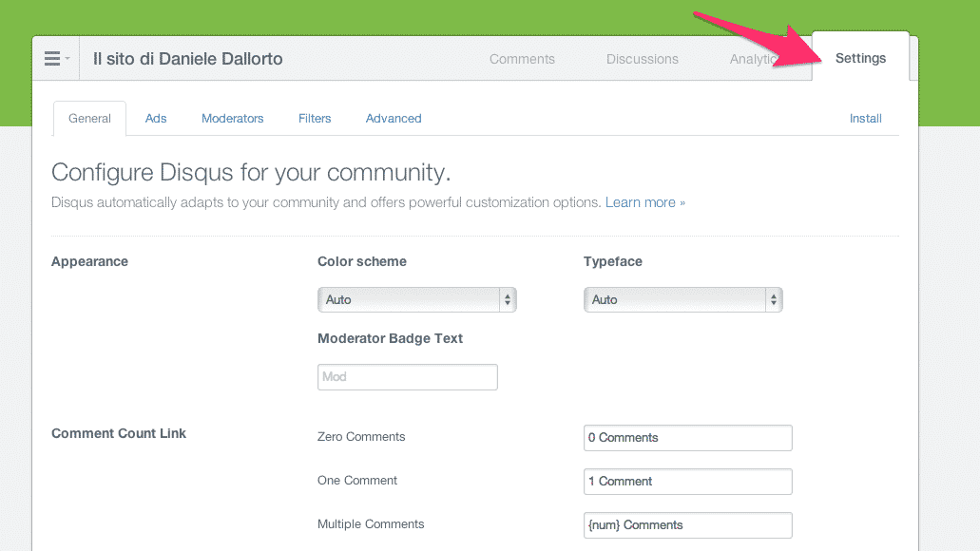Click the stepper arrows on Color scheme
This screenshot has width=980, height=551.
click(x=508, y=300)
